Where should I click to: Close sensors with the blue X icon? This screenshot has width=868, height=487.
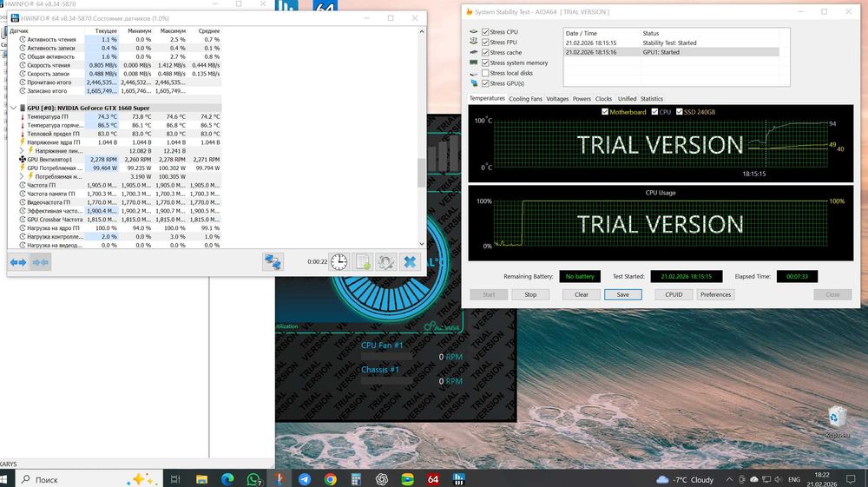[x=410, y=261]
